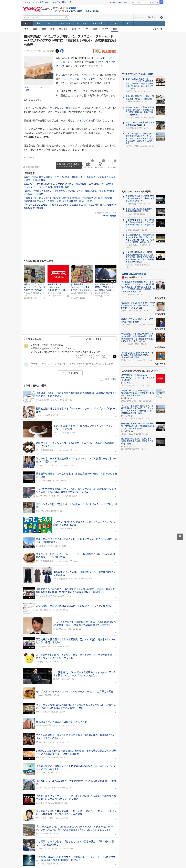Click うーん face on first comment
The width and height of the screenshot is (186, 868).
click(104, 356)
